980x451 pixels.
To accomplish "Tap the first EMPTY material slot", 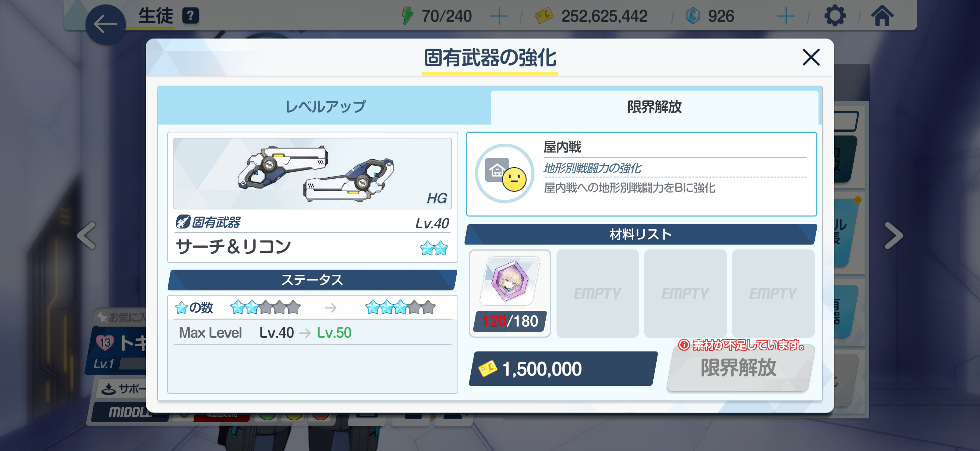I will tap(597, 294).
